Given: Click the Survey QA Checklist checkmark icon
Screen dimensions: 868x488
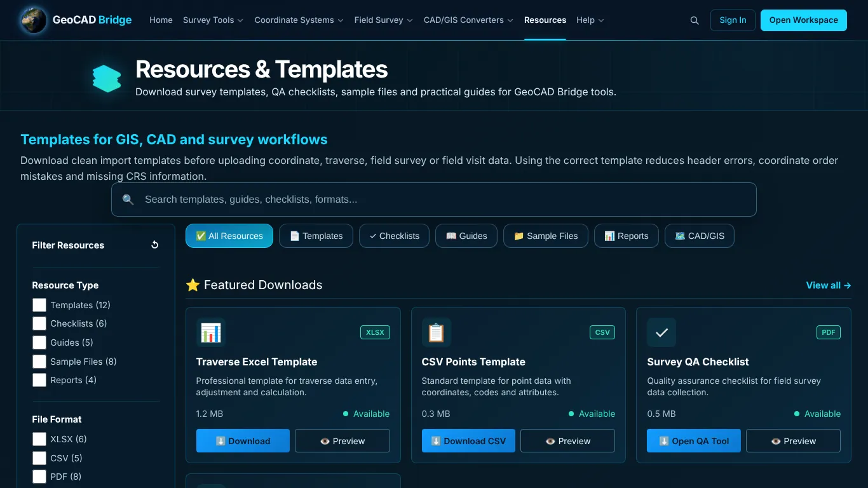Looking at the screenshot, I should pyautogui.click(x=661, y=332).
